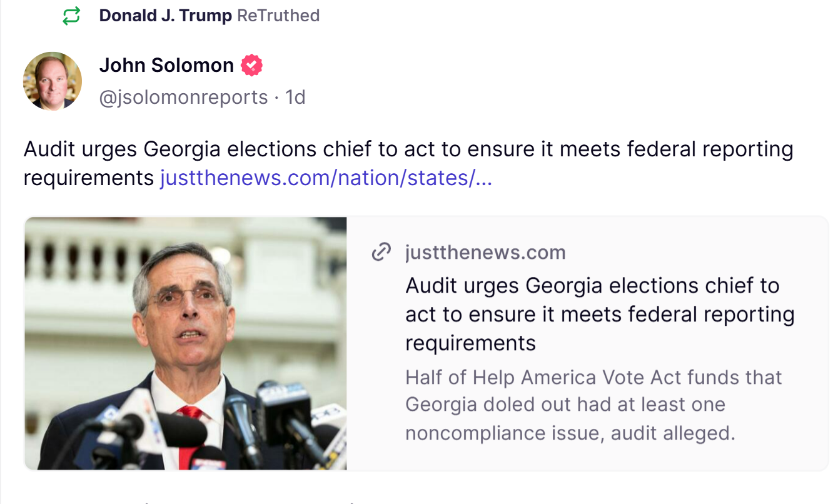Click the red verified badge
The height and width of the screenshot is (504, 838).
pos(252,65)
